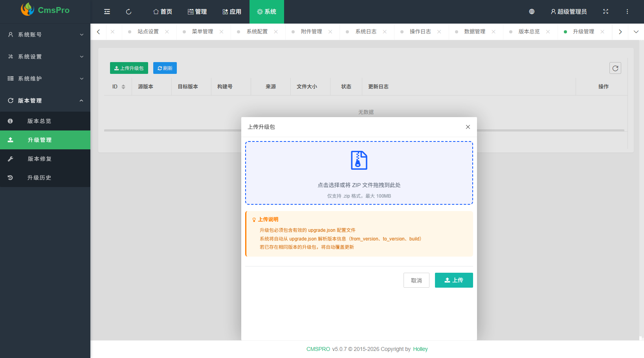This screenshot has height=358, width=644.
Task: Close the 上传升级包 dialog
Action: tap(468, 127)
